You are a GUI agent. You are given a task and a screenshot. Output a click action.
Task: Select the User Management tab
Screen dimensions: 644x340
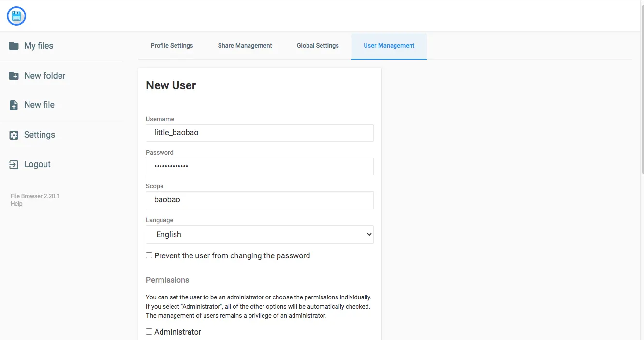click(x=389, y=46)
